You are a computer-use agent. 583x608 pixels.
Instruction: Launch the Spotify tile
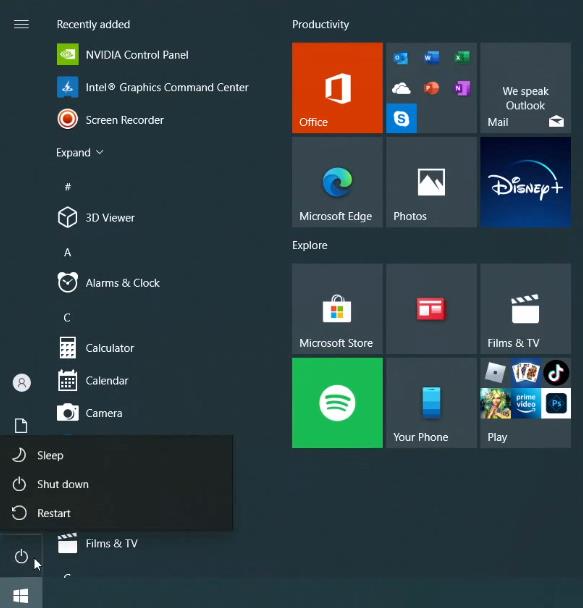click(337, 403)
